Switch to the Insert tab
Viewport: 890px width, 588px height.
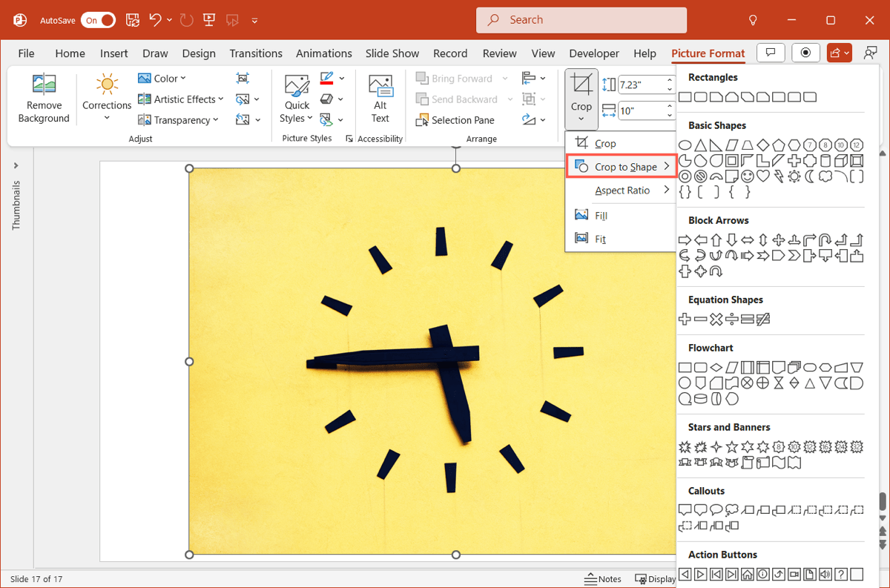[x=114, y=53]
